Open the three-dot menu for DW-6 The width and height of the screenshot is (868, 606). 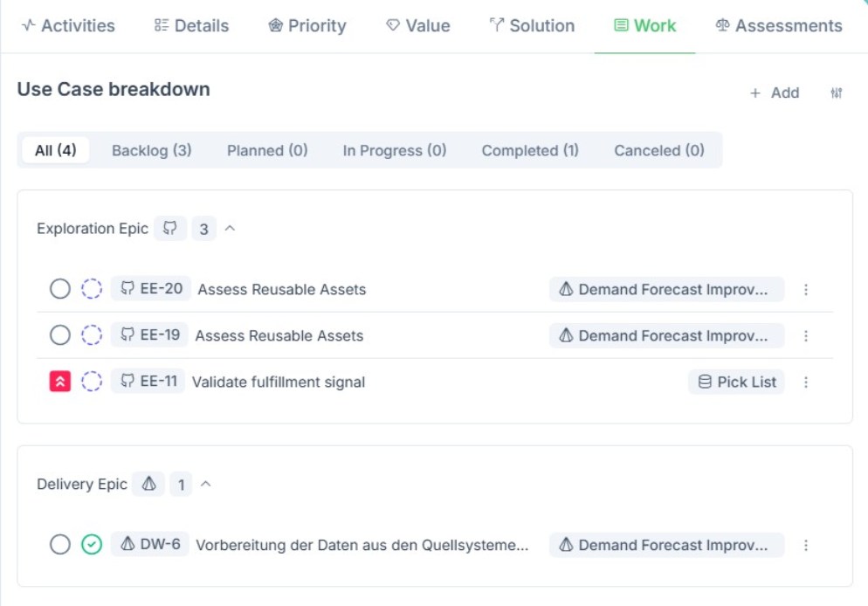click(x=805, y=545)
